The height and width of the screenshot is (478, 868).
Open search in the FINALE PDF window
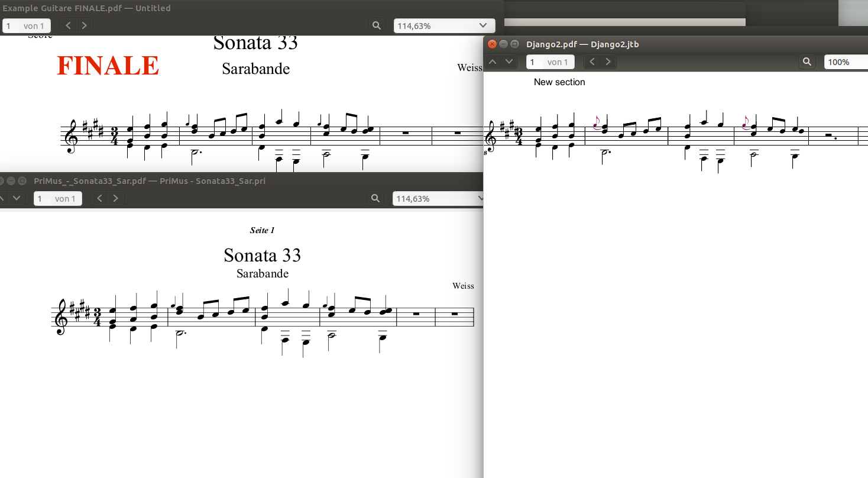pos(376,25)
